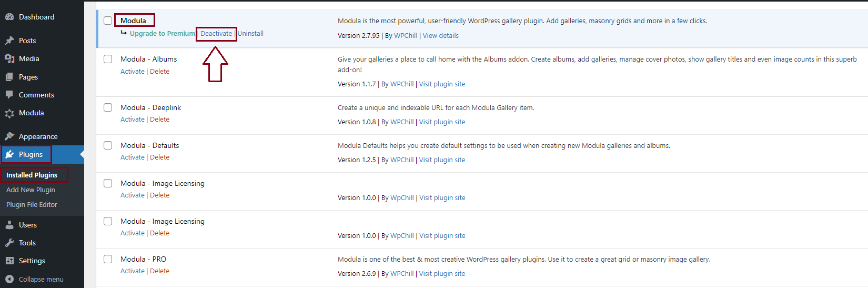Open Add New Plugin submenu item
This screenshot has width=868, height=288.
(x=31, y=190)
